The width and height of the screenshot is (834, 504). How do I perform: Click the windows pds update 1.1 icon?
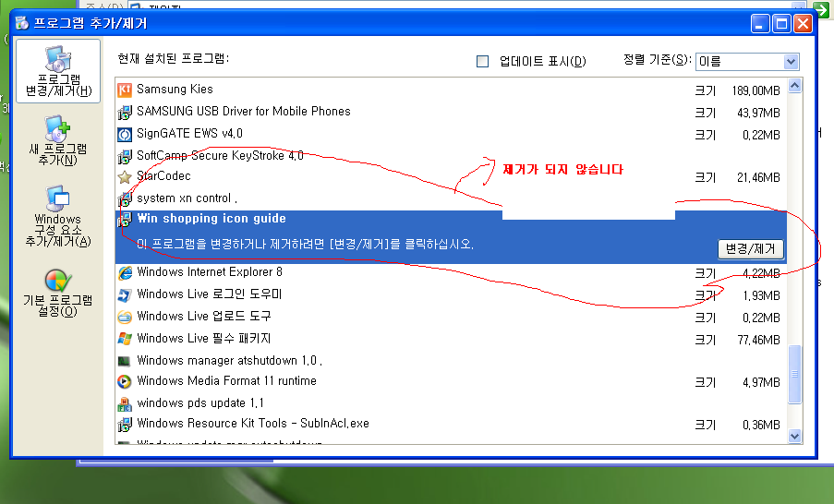tap(125, 404)
